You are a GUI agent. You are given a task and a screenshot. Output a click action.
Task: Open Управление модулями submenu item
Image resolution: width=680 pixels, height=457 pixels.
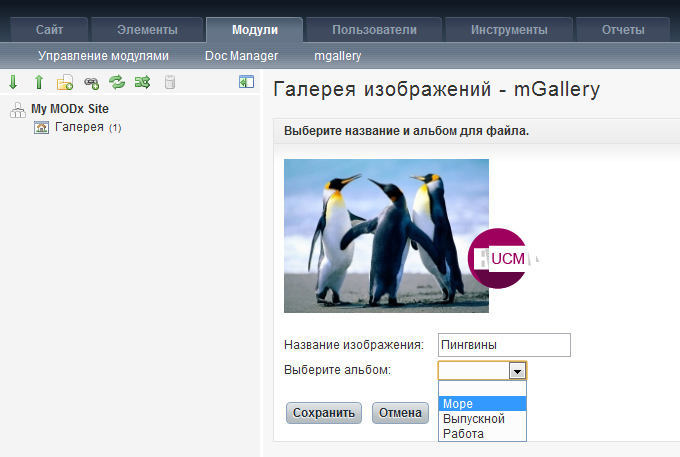[x=103, y=56]
